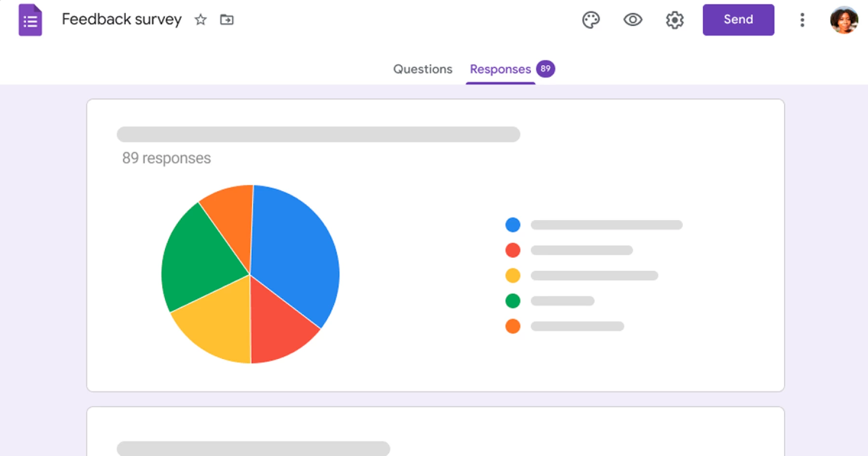This screenshot has height=456, width=868.
Task: Preview the Feedback survey form
Action: [633, 20]
